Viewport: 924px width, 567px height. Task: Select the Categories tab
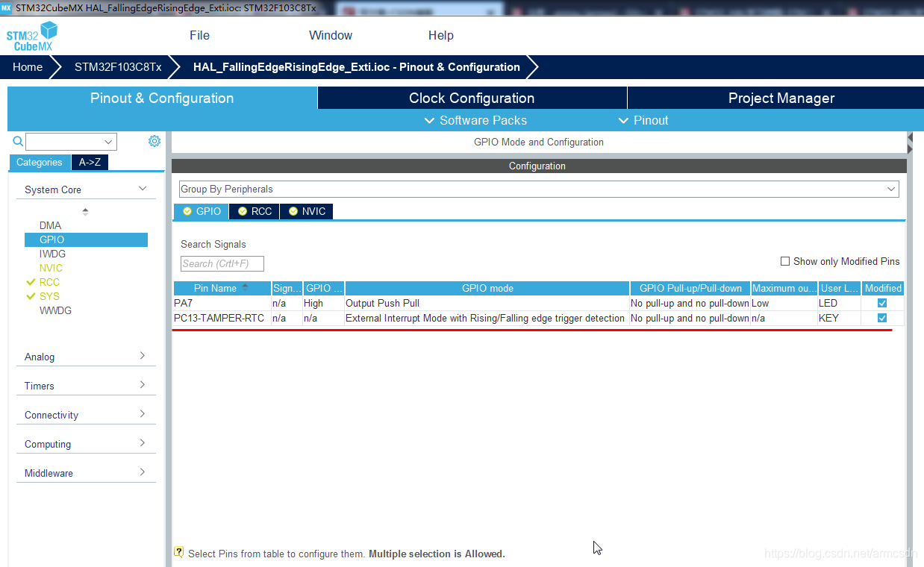(x=40, y=162)
